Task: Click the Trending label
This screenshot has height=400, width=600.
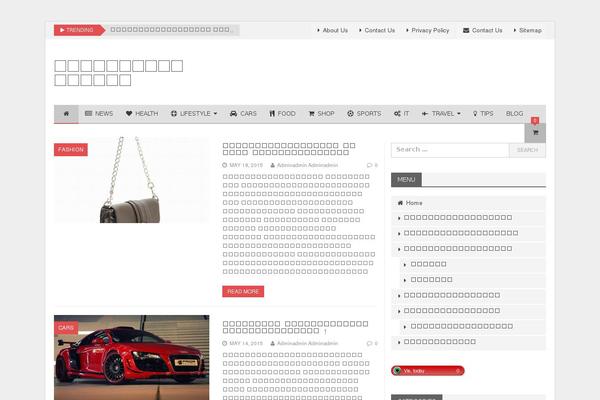Action: click(x=79, y=30)
